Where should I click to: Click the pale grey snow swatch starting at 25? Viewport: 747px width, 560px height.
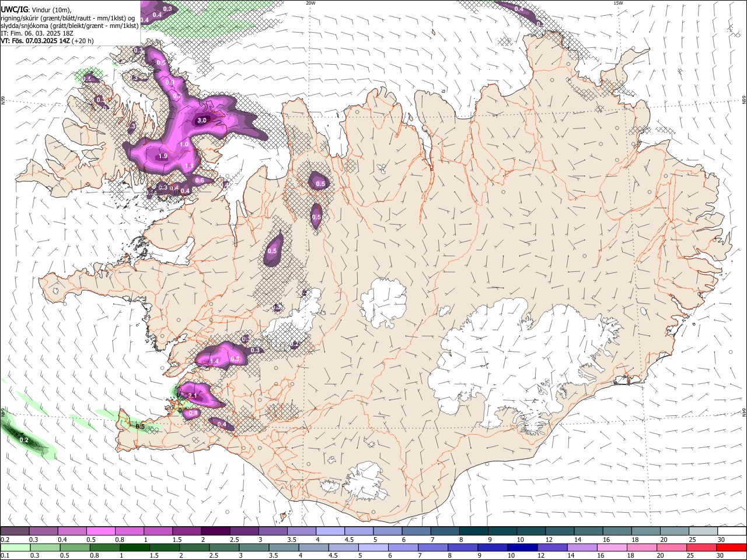point(703,531)
